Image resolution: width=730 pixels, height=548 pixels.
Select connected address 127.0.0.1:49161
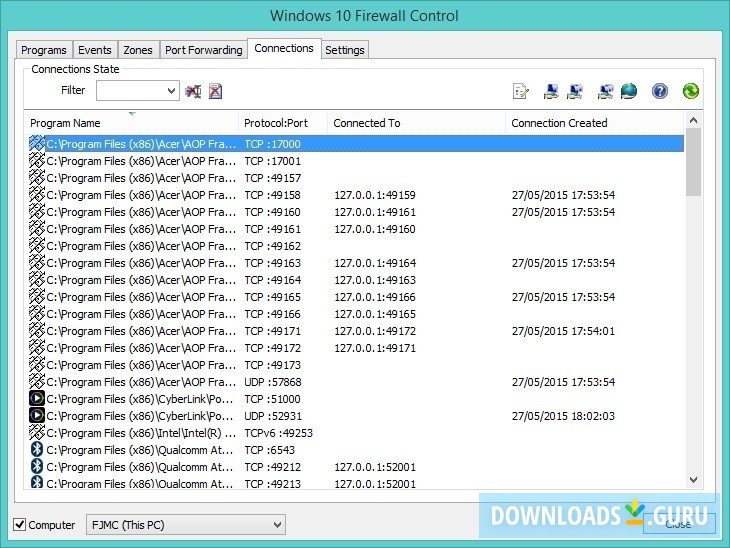(x=375, y=212)
